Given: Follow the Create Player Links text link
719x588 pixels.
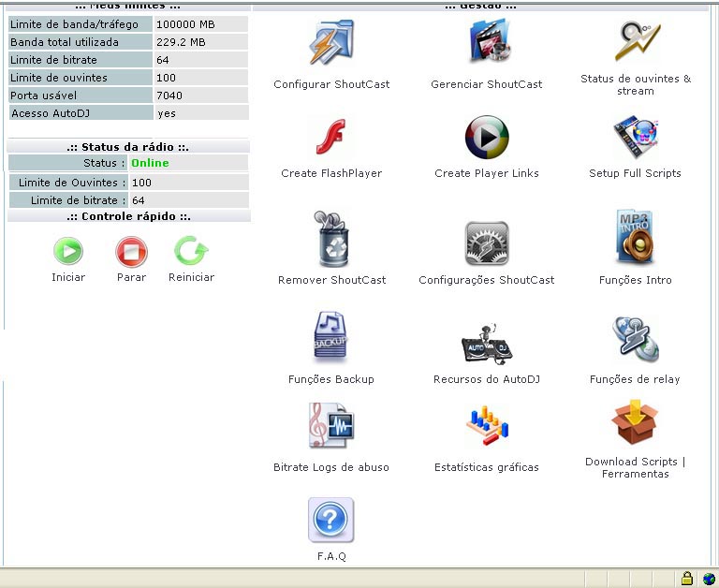Looking at the screenshot, I should [487, 173].
